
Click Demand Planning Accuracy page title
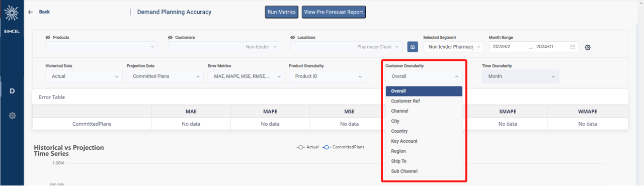(174, 12)
